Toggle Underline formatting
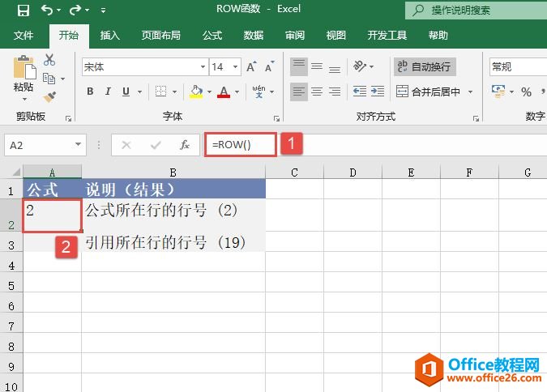547x392 pixels. pyautogui.click(x=126, y=92)
